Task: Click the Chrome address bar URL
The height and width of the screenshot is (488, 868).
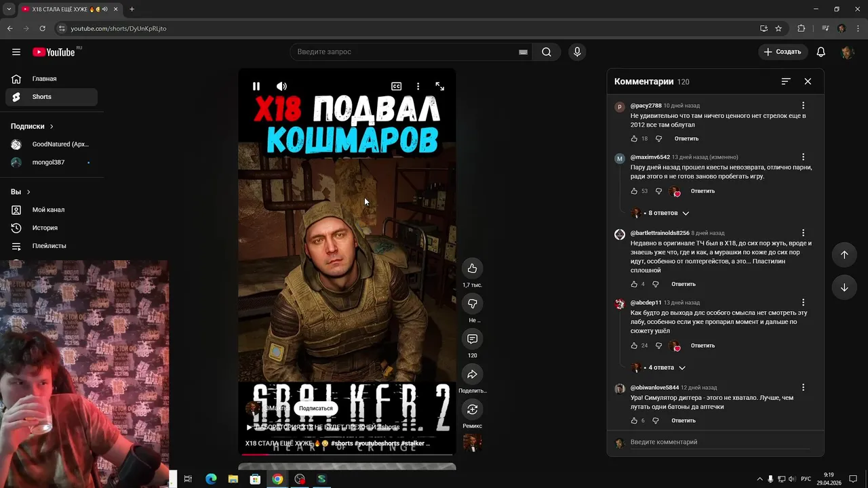Action: 119,28
